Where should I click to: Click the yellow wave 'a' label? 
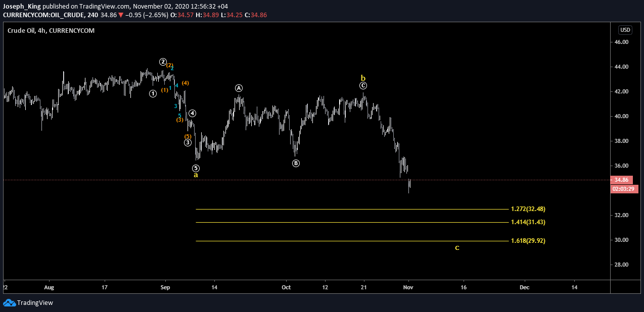click(x=196, y=175)
